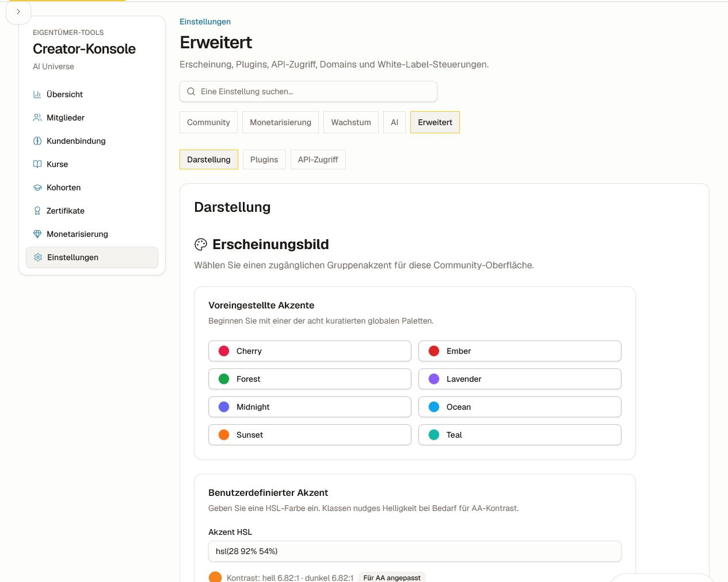Image resolution: width=728 pixels, height=582 pixels.
Task: Click the Mitglieder people icon
Action: click(x=37, y=118)
